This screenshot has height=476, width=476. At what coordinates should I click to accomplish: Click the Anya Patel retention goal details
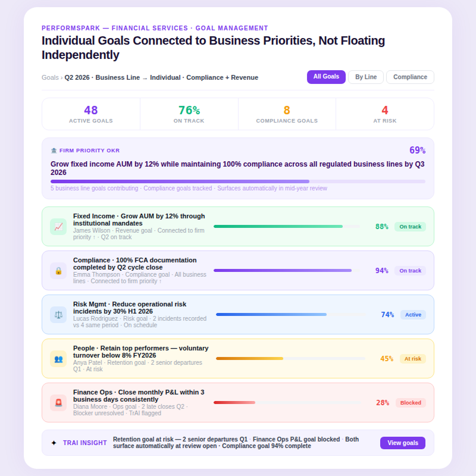(x=137, y=366)
